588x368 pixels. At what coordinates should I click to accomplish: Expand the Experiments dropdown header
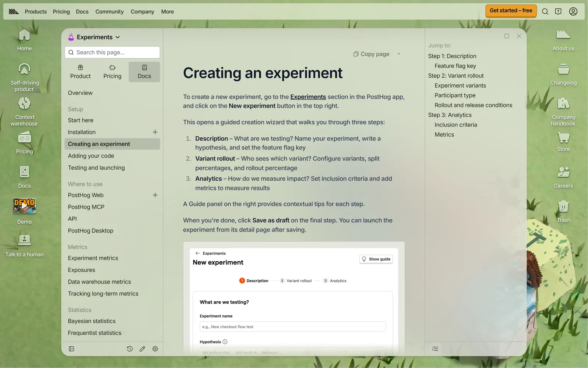[x=94, y=37]
